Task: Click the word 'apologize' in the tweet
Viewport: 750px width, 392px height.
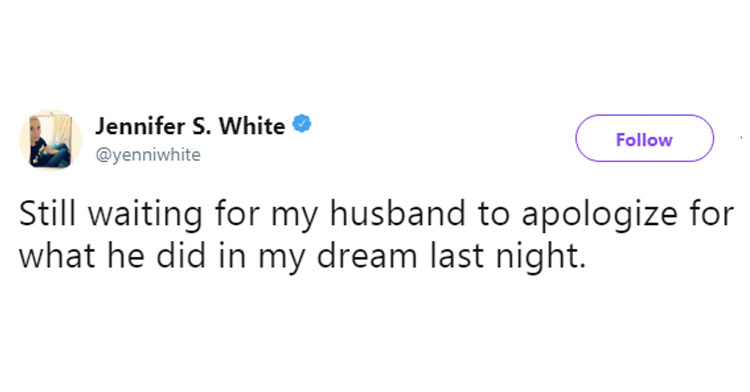Action: click(599, 216)
